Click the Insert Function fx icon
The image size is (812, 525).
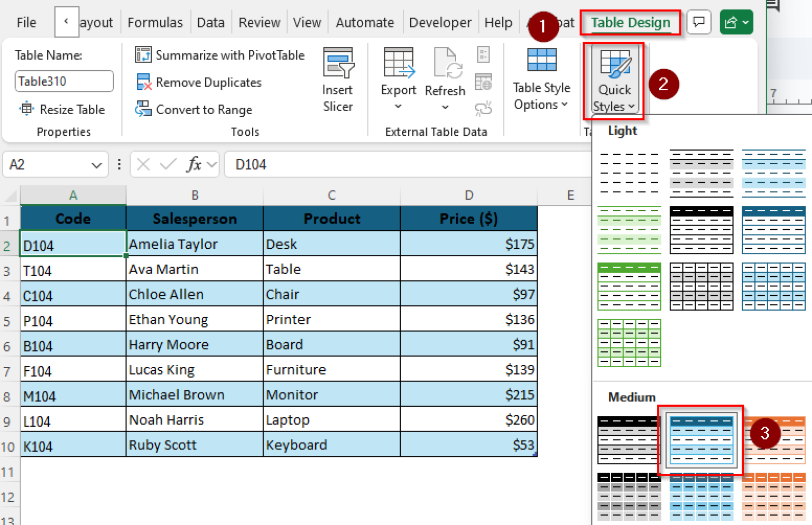click(x=195, y=164)
